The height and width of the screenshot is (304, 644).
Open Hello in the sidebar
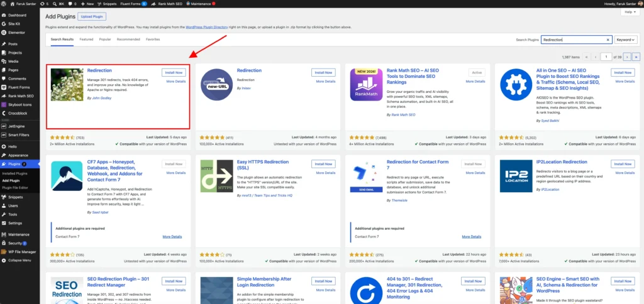(13, 146)
